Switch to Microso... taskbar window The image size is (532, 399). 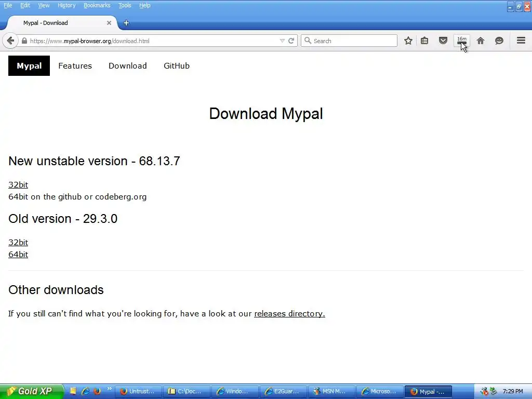(379, 391)
